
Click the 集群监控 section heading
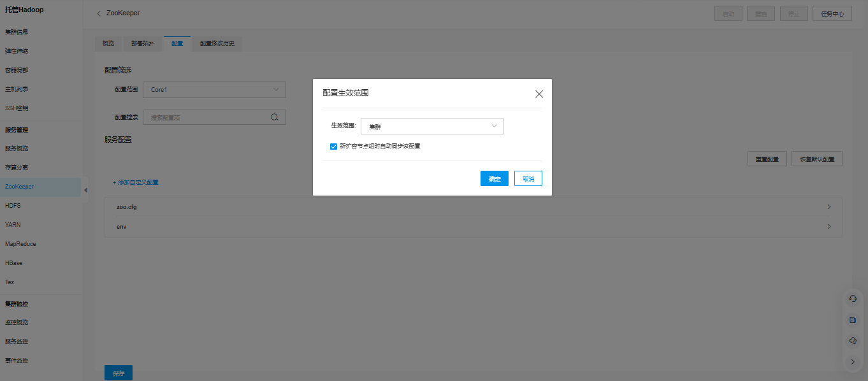coord(17,304)
